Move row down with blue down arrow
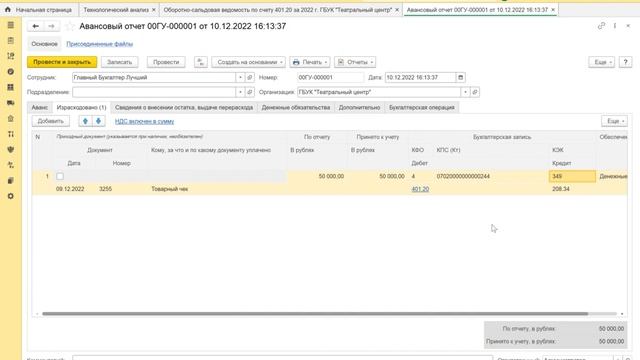640x360 pixels. [98, 121]
